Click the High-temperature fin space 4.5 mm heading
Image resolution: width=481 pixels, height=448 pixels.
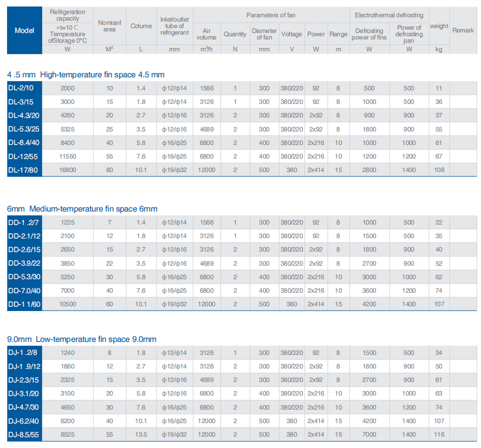86,75
